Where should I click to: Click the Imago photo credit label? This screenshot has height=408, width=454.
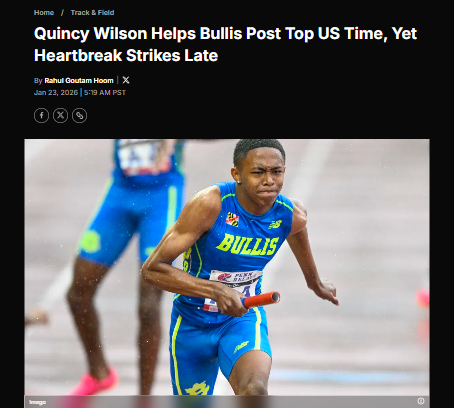(x=37, y=402)
